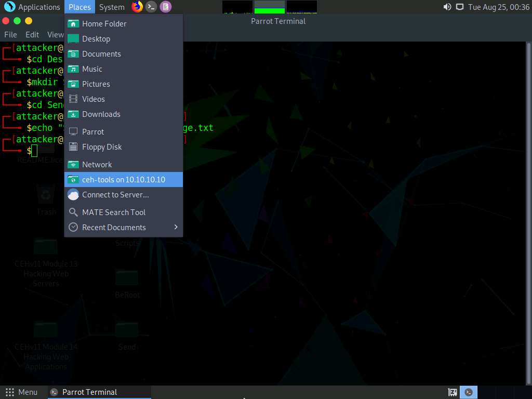The image size is (532, 399).
Task: Click the Recent Documents clock icon
Action: [73, 228]
